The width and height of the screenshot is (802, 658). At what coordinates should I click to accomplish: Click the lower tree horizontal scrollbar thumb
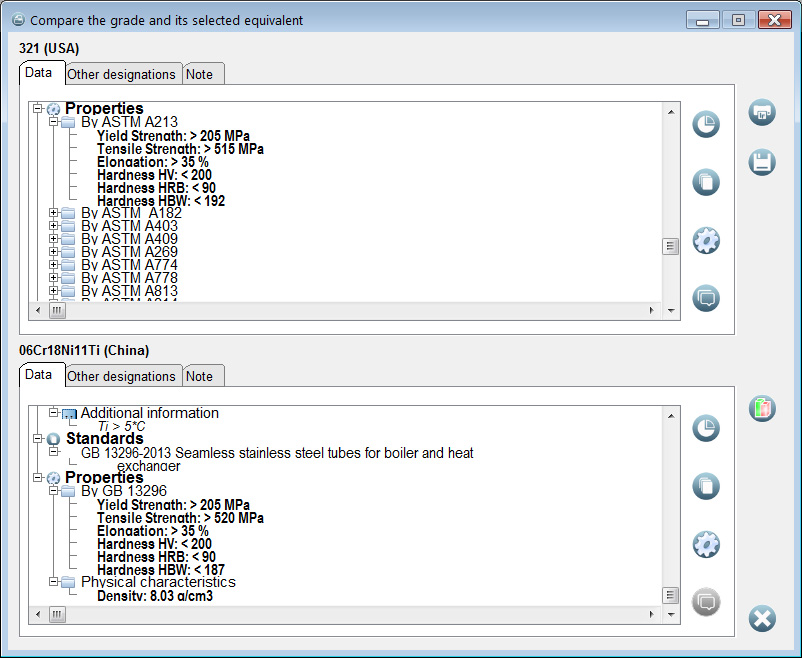click(x=57, y=614)
